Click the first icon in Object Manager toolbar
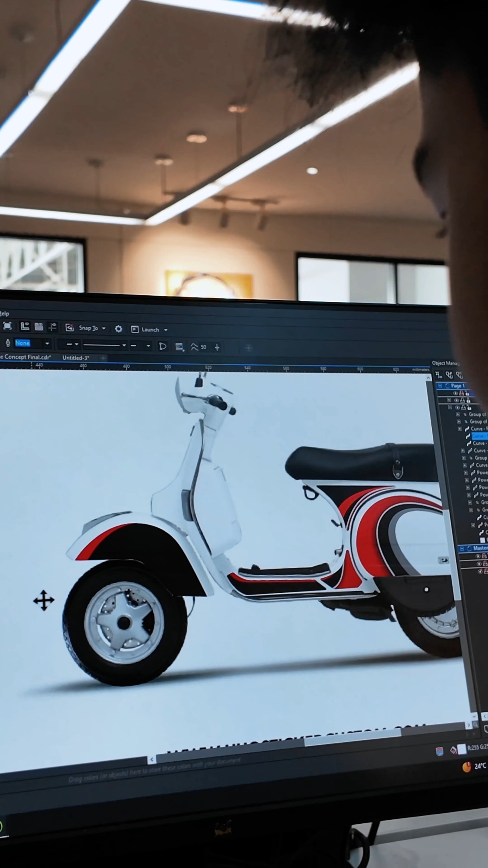 (x=439, y=375)
